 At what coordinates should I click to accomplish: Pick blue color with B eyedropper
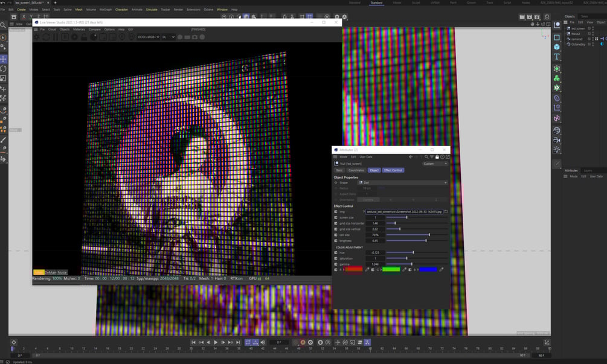pyautogui.click(x=442, y=270)
